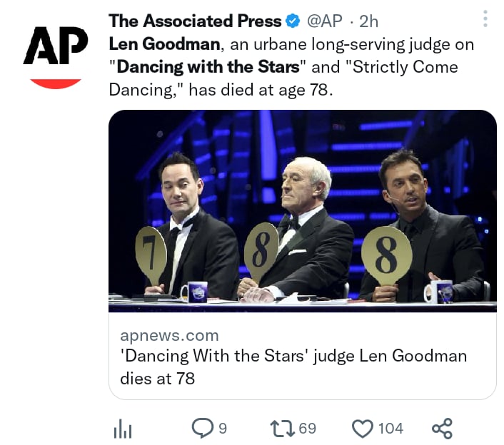Click the retweet count 69
The height and width of the screenshot is (445, 504).
click(x=308, y=429)
